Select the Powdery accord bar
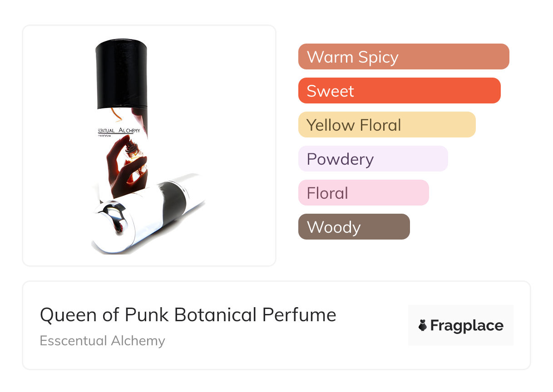553x392 pixels. (373, 159)
